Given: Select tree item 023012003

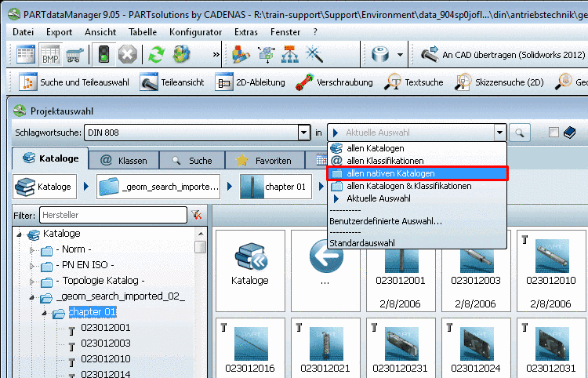Looking at the screenshot, I should click(x=105, y=343).
